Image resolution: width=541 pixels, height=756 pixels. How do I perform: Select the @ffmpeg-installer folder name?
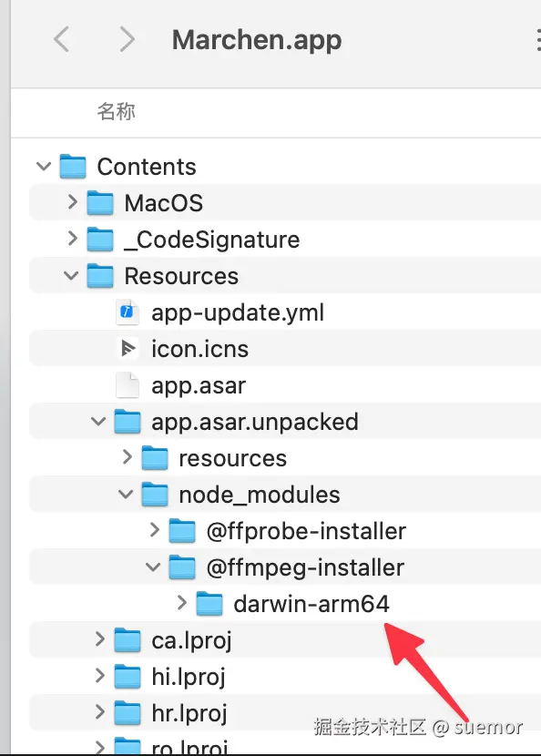tap(305, 567)
